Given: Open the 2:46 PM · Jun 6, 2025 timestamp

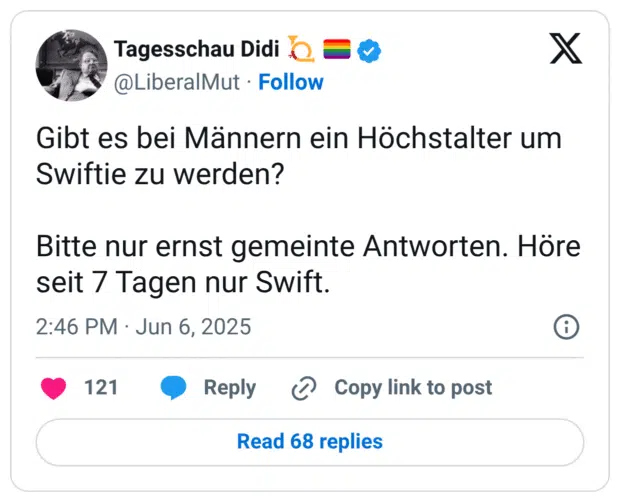Looking at the screenshot, I should tap(143, 327).
